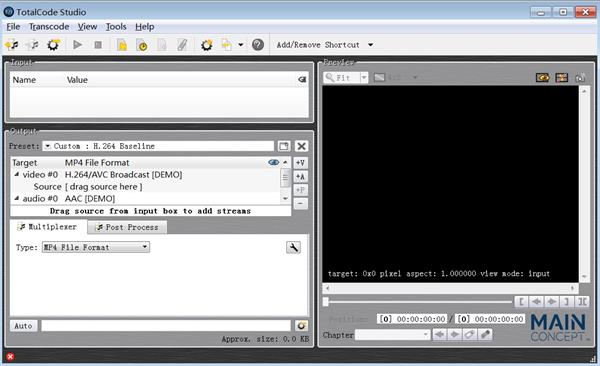The height and width of the screenshot is (366, 600).
Task: Toggle the eye icon in Input header
Action: 302,79
